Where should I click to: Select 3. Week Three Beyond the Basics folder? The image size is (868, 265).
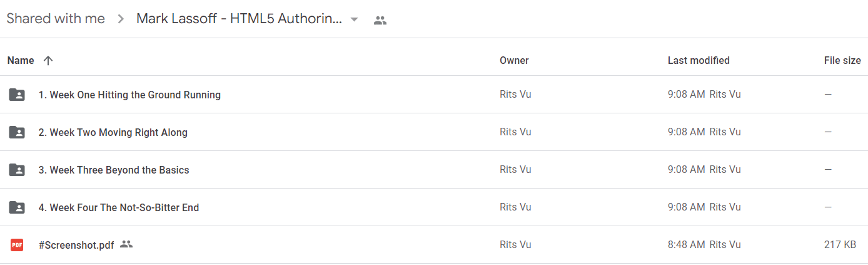[114, 170]
